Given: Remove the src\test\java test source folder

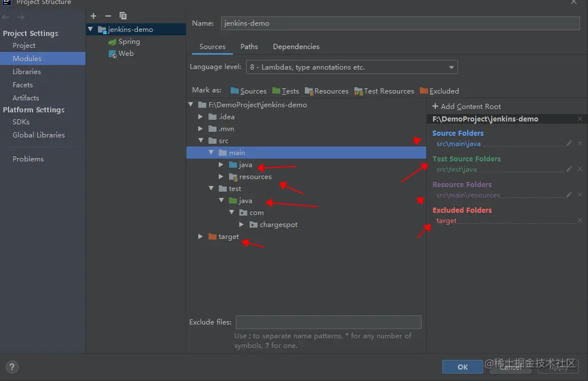Looking at the screenshot, I should [x=580, y=169].
